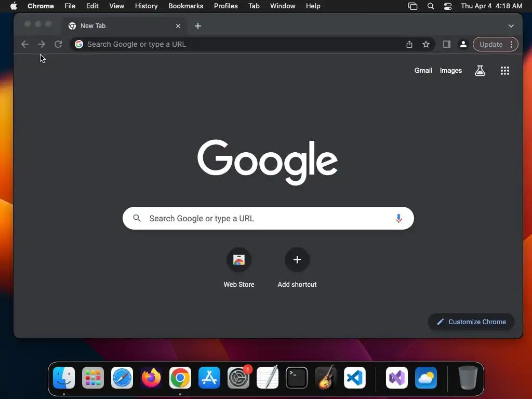The width and height of the screenshot is (532, 399).
Task: Open GarageBand from the Dock
Action: (326, 378)
